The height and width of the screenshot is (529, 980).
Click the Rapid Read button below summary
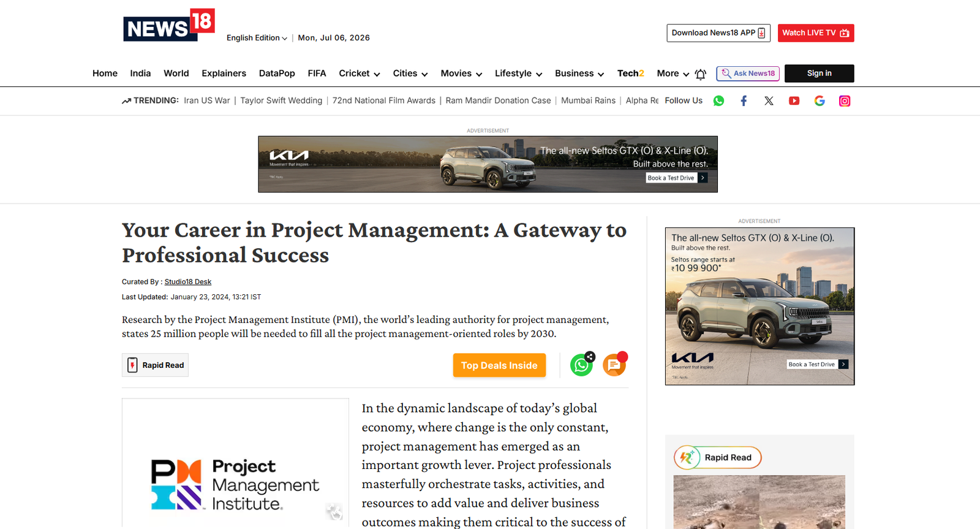tap(155, 365)
